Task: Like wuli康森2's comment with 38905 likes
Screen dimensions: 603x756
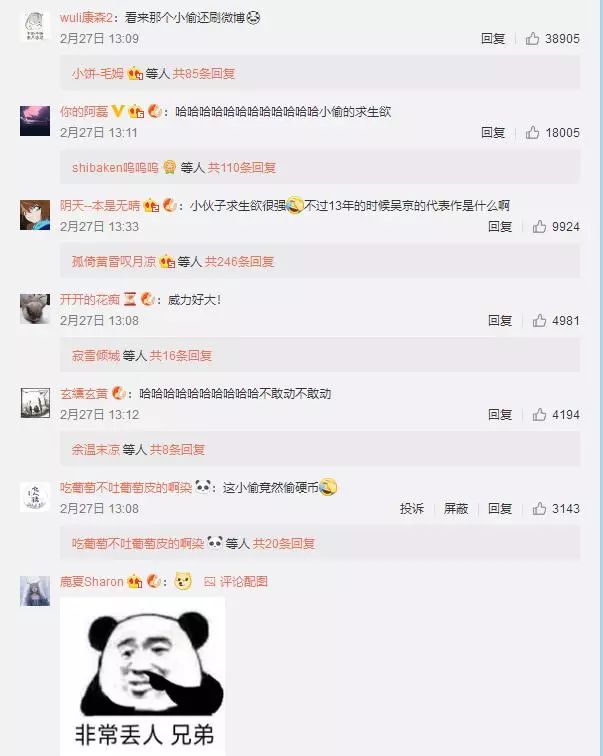Action: click(x=532, y=39)
